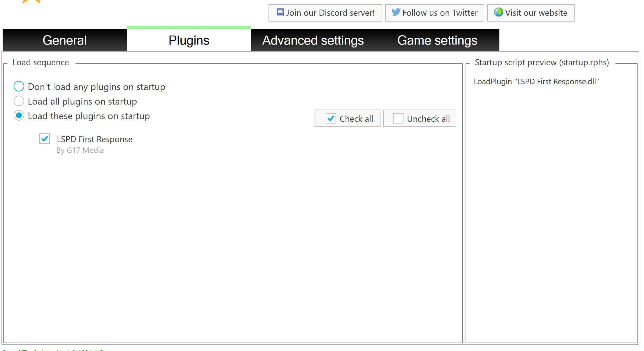Open Join our Discord server link

pos(330,13)
